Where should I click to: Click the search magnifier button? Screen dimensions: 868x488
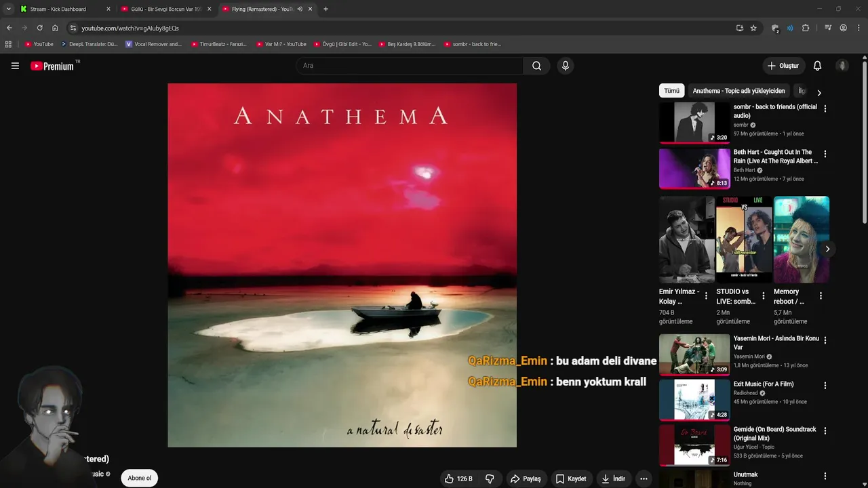(x=536, y=66)
